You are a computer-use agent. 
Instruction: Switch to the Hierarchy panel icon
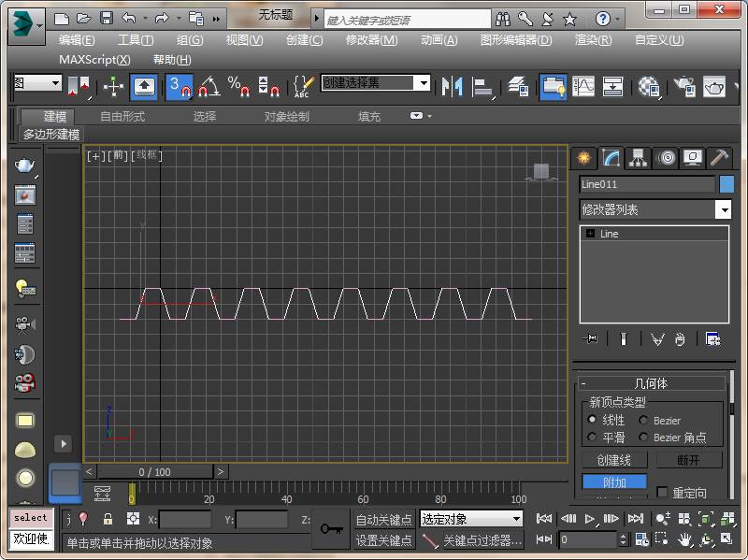click(638, 158)
